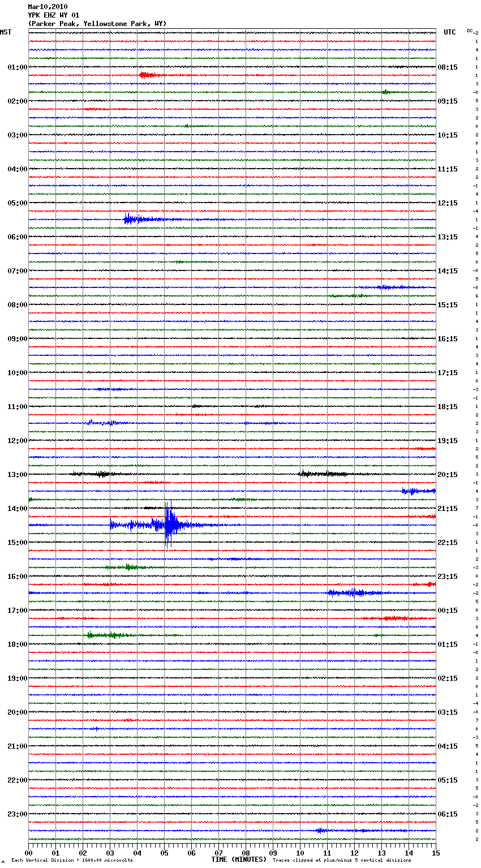Select the 05:00 MST hour label
The height and width of the screenshot is (868, 481).
pos(17,203)
